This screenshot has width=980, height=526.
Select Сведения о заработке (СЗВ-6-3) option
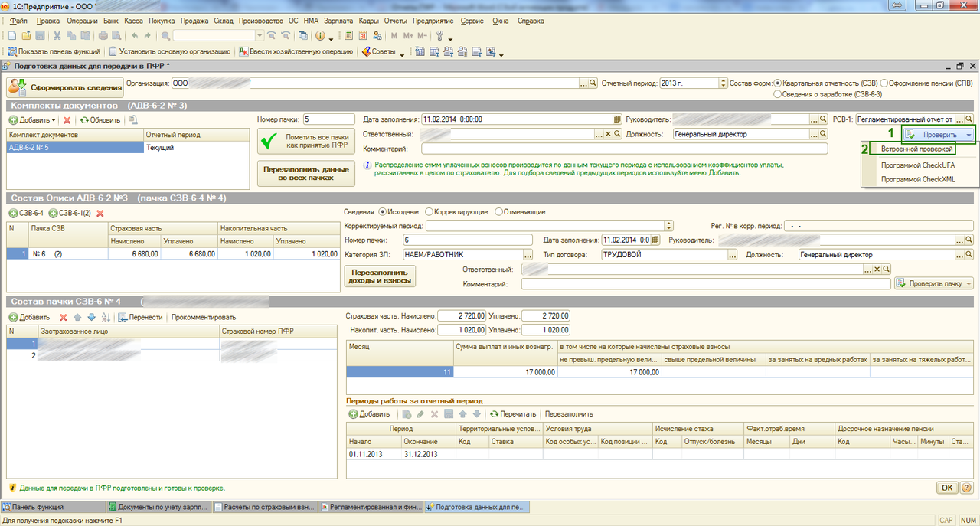tap(778, 94)
